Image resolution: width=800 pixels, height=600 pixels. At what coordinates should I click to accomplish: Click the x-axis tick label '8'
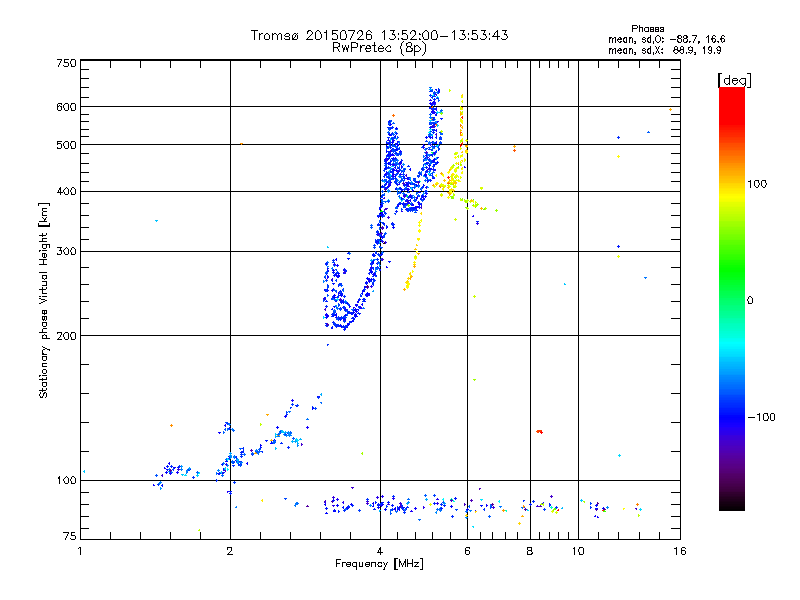530,551
